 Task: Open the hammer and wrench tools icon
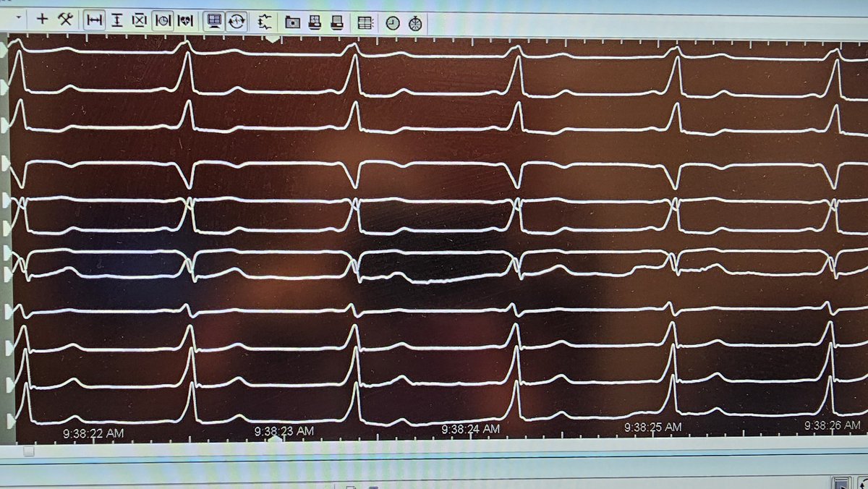(65, 19)
